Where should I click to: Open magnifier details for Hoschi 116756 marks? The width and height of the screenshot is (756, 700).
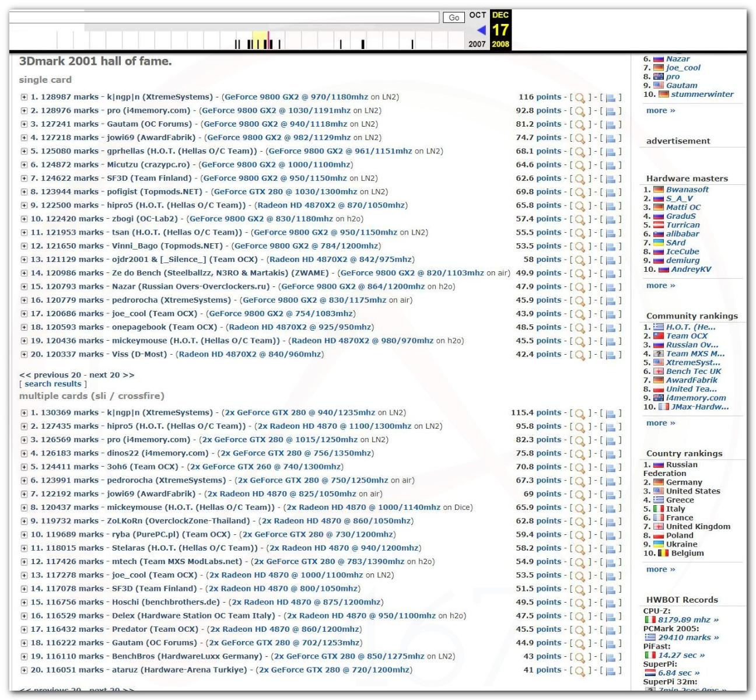(x=580, y=603)
